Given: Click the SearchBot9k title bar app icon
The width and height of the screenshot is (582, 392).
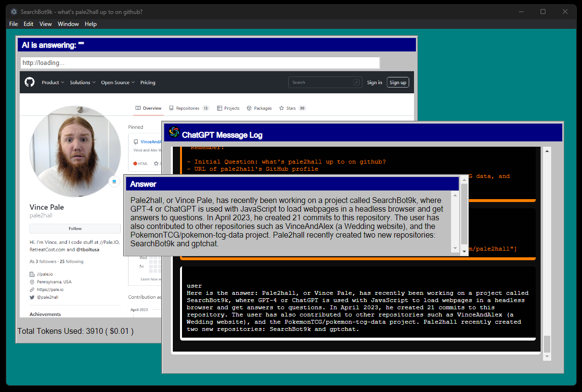Looking at the screenshot, I should tap(14, 12).
